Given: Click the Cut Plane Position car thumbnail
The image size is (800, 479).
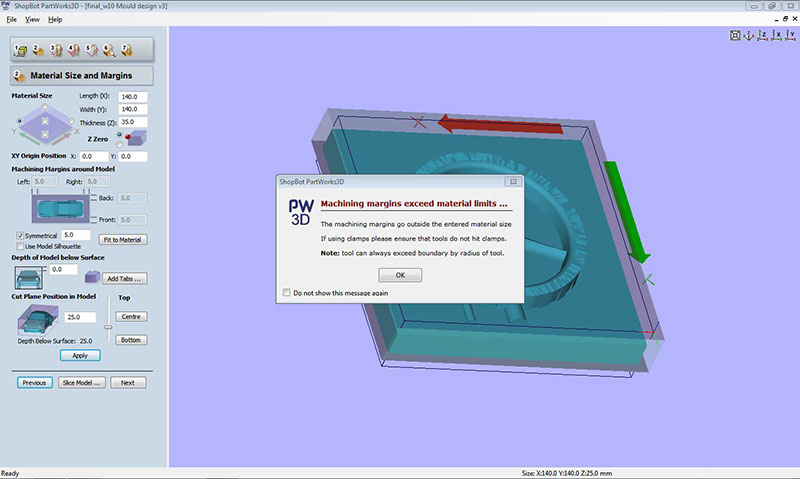Looking at the screenshot, I should [38, 320].
